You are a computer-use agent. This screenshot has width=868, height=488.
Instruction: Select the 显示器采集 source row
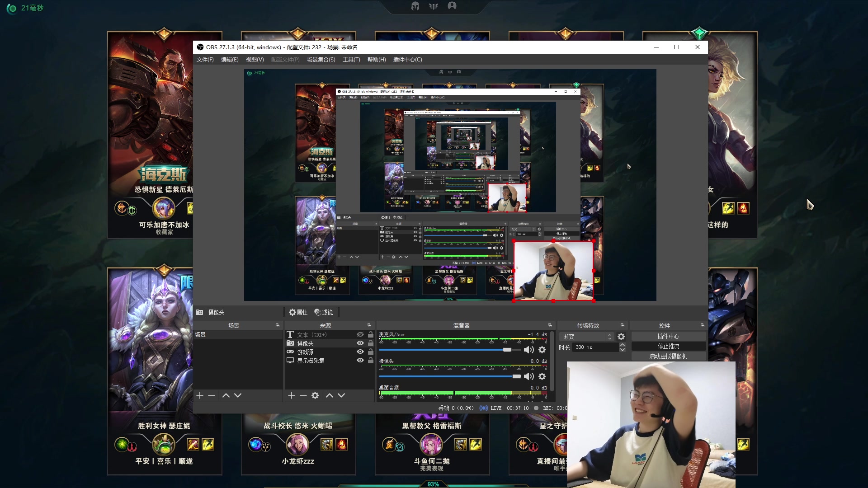[330, 361]
